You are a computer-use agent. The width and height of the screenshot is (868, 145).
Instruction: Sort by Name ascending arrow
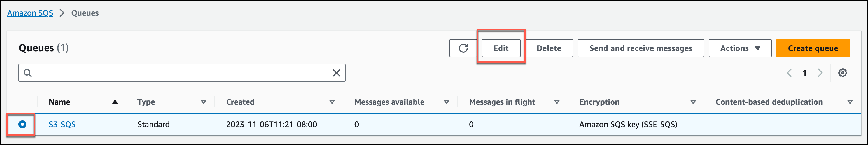coord(115,102)
